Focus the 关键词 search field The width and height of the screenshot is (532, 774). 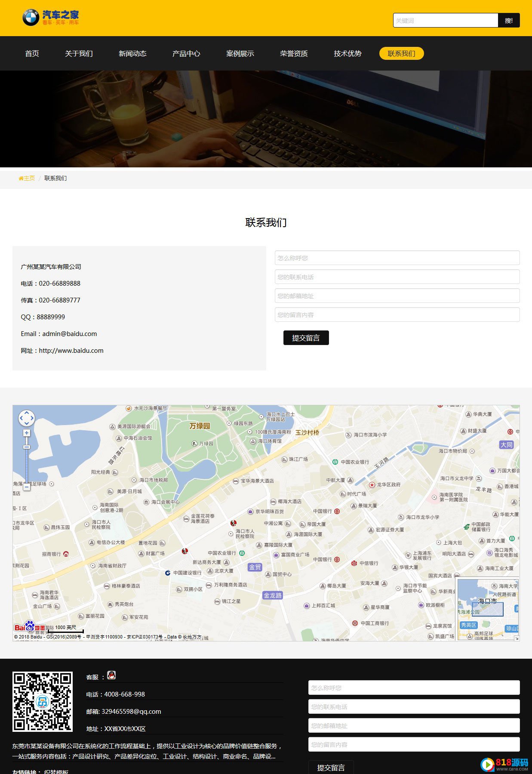[446, 20]
